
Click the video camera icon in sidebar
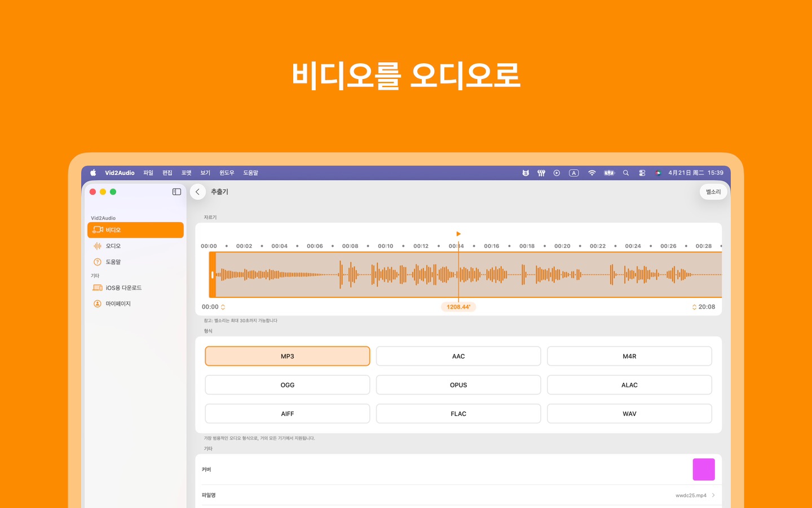[x=98, y=230]
